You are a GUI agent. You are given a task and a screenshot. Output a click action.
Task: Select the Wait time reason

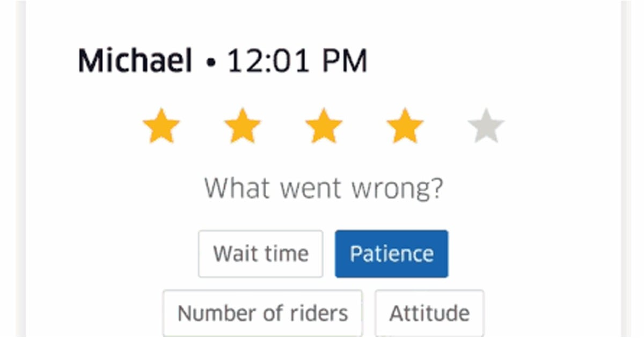pyautogui.click(x=261, y=254)
